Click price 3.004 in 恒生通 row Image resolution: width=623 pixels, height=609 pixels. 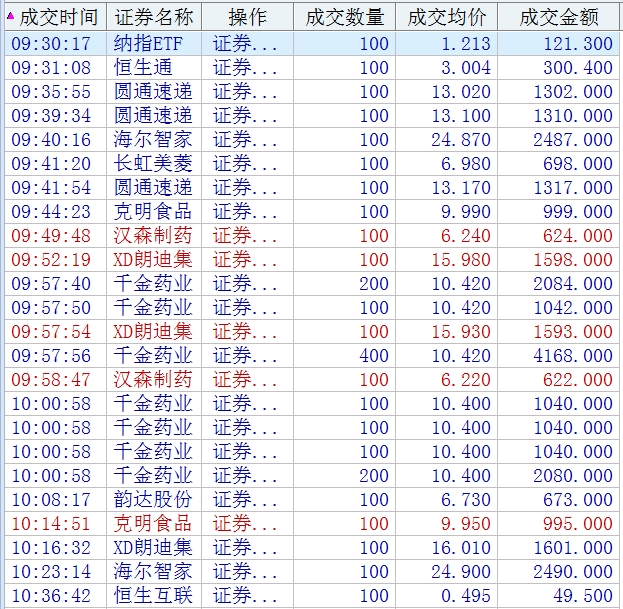(x=466, y=68)
